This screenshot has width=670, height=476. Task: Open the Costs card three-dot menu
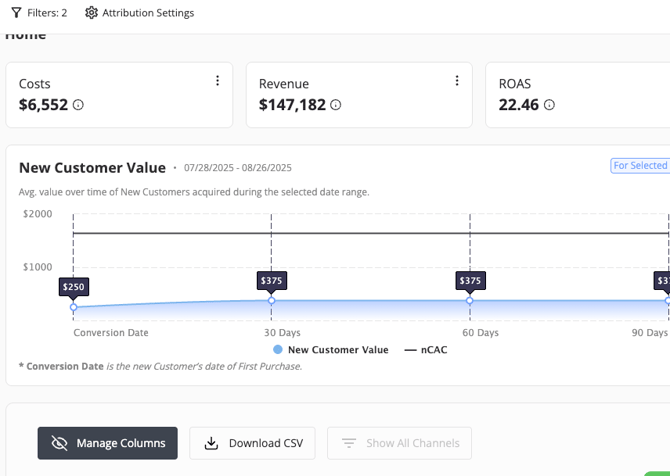pos(217,81)
